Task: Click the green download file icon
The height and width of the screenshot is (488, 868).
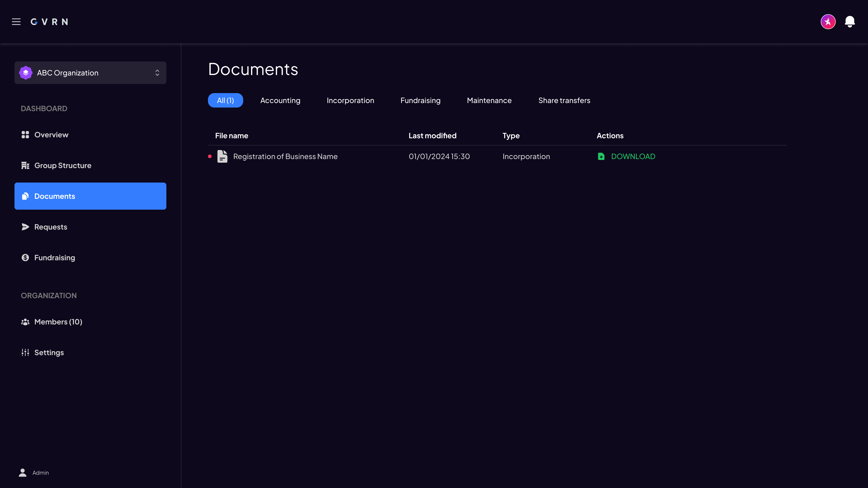Action: [601, 156]
